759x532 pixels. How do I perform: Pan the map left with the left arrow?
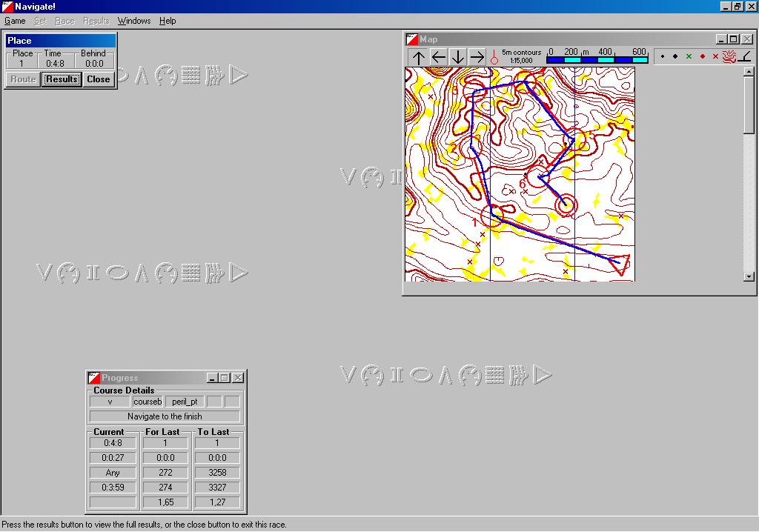(x=438, y=57)
